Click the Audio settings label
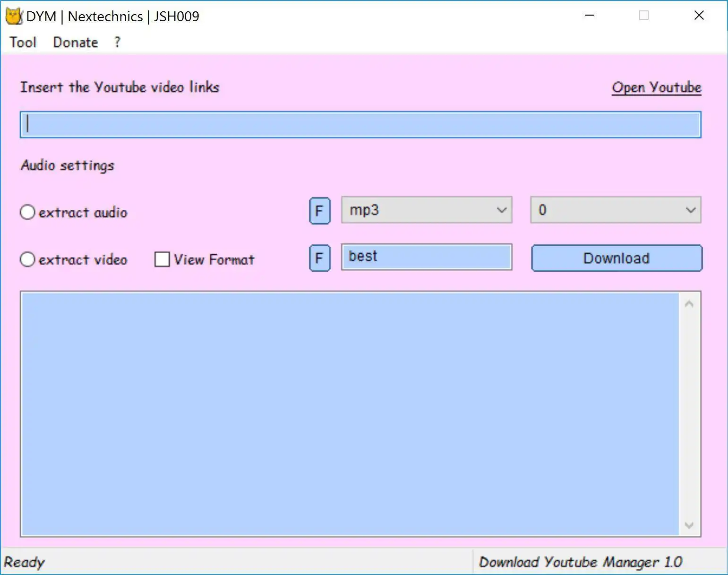728x575 pixels. click(68, 165)
